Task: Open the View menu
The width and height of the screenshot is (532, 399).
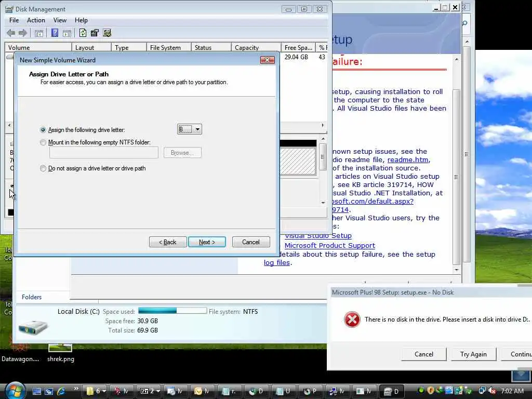Action: coord(60,20)
